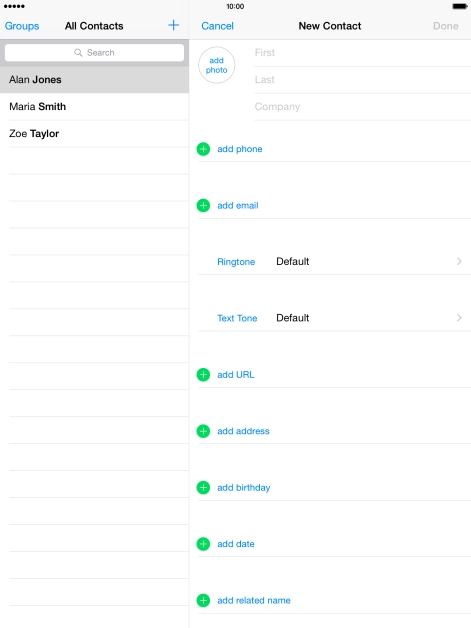The image size is (471, 628).
Task: Tap the green plus beside add email
Action: tap(203, 205)
